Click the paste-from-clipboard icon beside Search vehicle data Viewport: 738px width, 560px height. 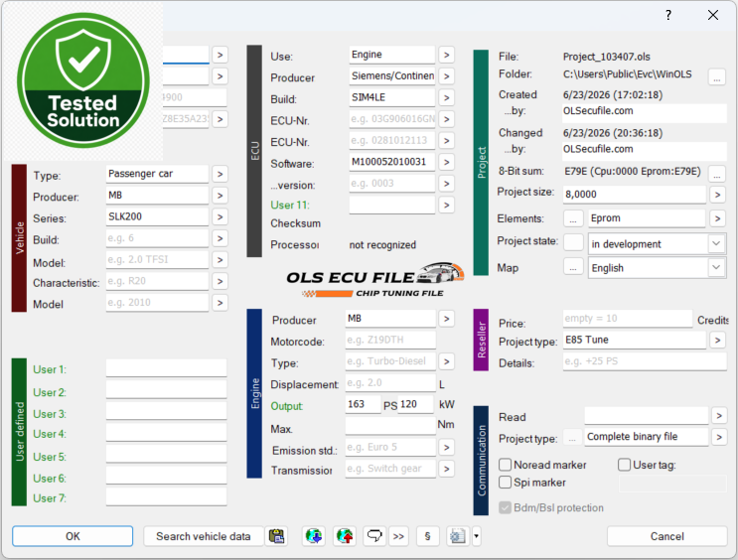277,536
